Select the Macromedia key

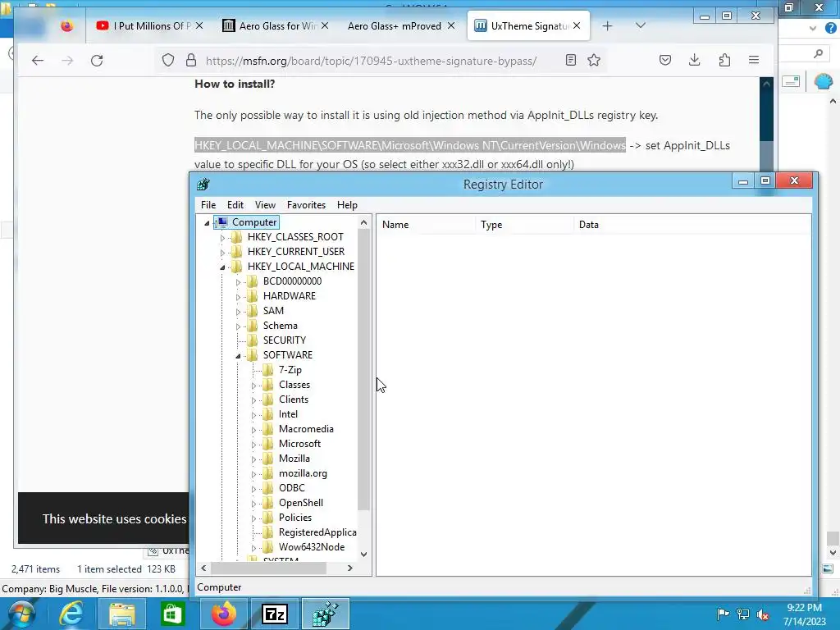(x=306, y=429)
